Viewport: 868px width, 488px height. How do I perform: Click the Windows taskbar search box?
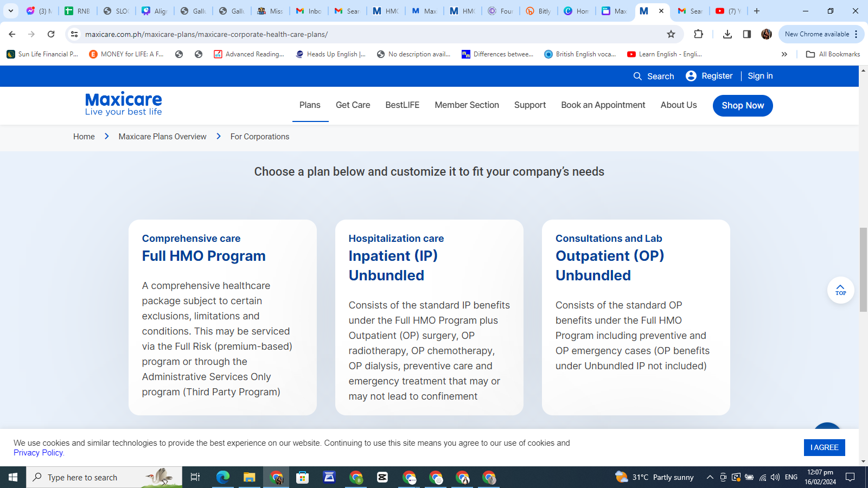tap(103, 477)
